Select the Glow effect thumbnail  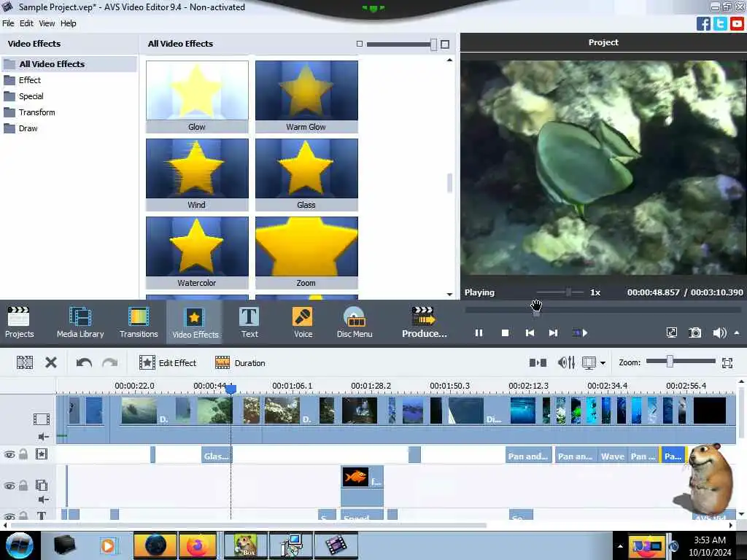click(197, 96)
